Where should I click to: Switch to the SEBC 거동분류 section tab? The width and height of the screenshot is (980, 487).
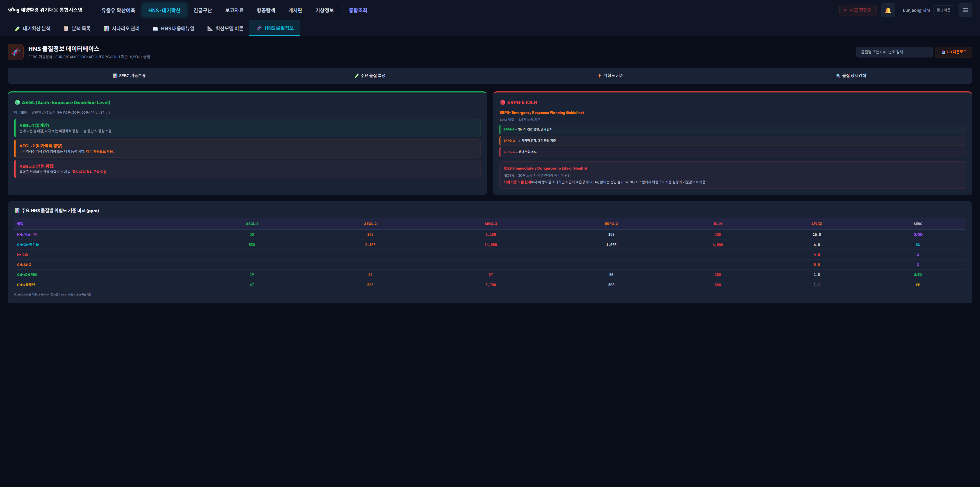[129, 76]
